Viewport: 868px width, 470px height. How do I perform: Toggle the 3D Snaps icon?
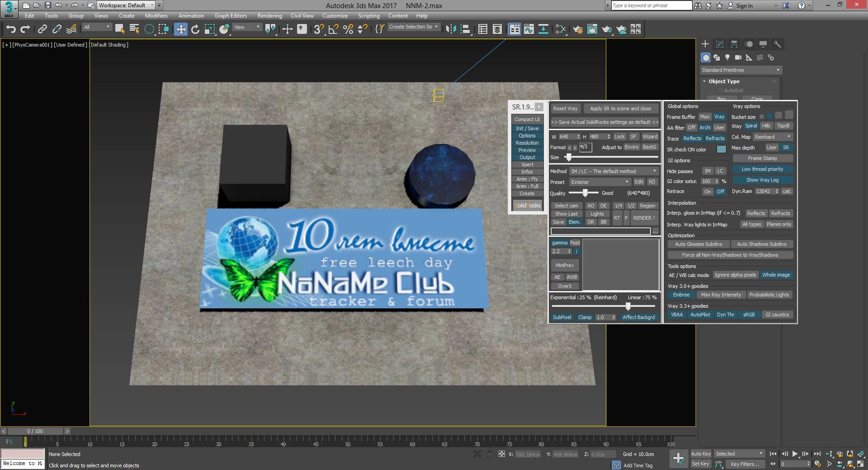(x=319, y=29)
